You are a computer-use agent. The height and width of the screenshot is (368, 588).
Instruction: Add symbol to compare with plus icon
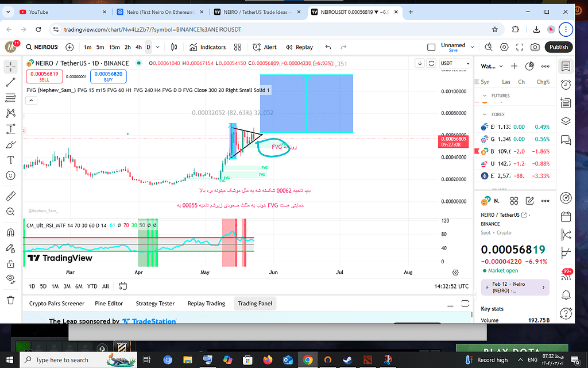click(69, 47)
